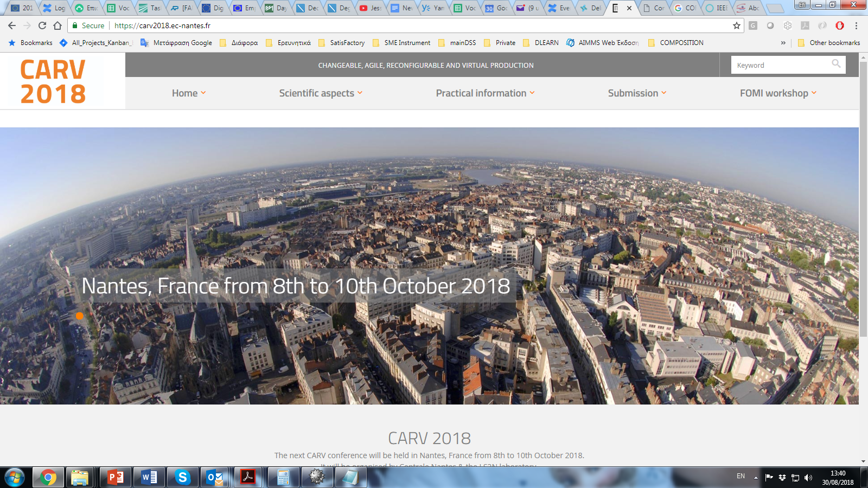This screenshot has width=868, height=488.
Task: Open the mainDSS bookmarks folder
Action: click(x=457, y=43)
